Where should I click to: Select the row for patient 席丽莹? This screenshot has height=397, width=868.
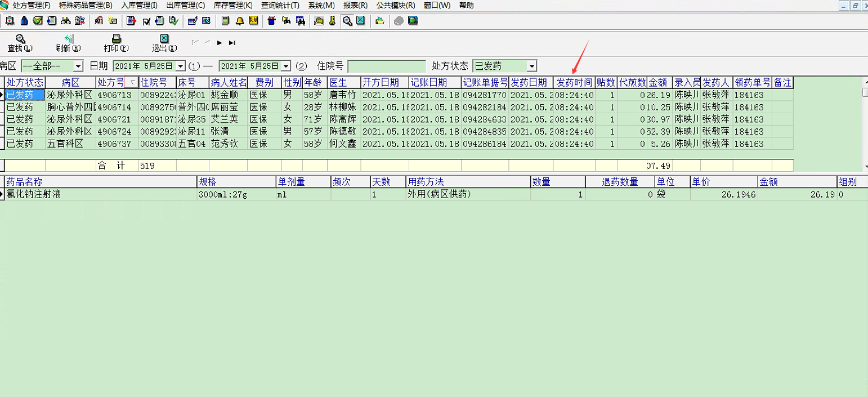tap(399, 107)
